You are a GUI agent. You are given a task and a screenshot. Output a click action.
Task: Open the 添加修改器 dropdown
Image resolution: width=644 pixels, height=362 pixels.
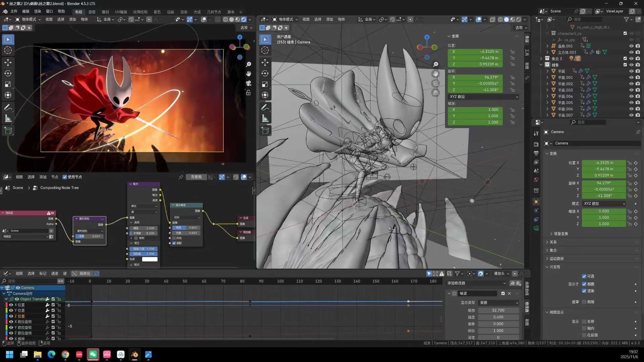(476, 283)
